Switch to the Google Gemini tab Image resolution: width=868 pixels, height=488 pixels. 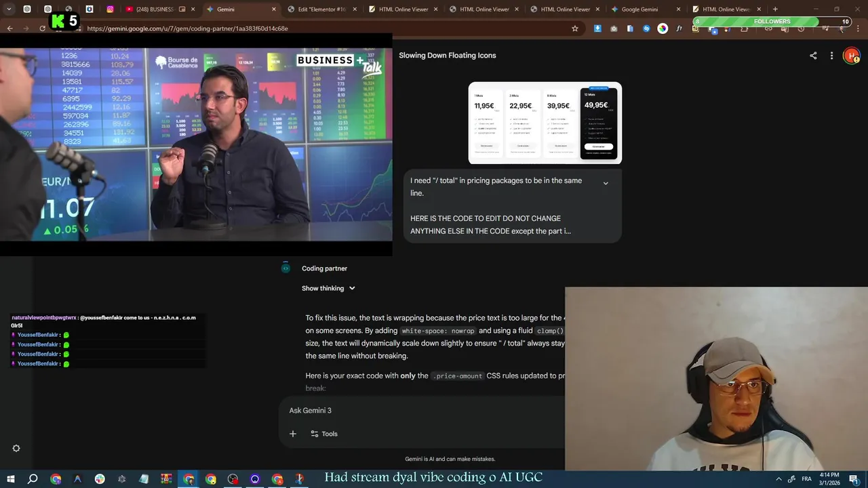(644, 9)
